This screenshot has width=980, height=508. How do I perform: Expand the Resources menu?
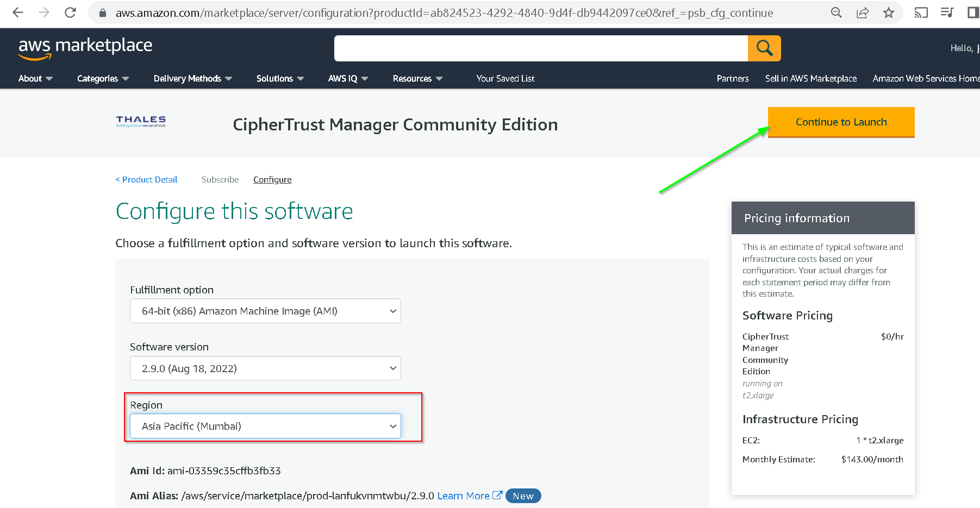pos(417,78)
